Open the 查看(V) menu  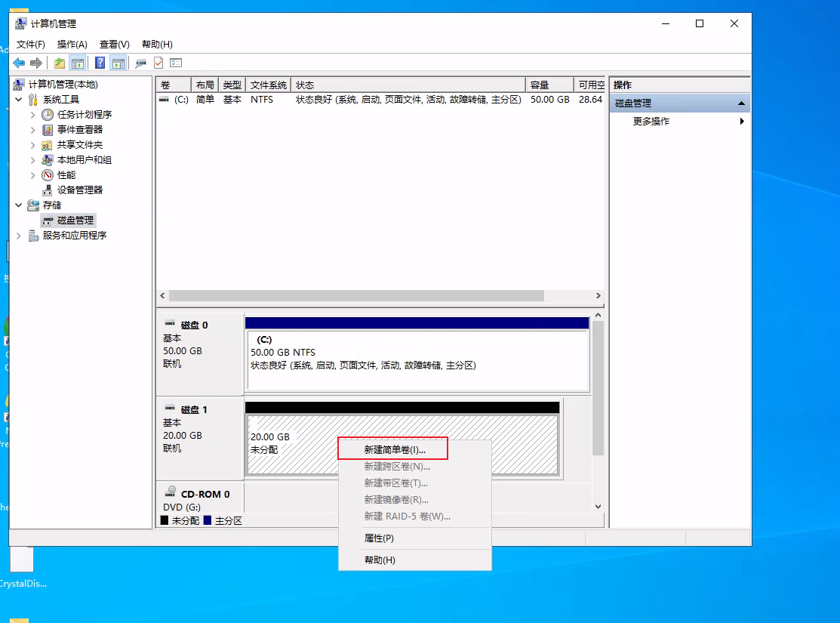(x=115, y=44)
